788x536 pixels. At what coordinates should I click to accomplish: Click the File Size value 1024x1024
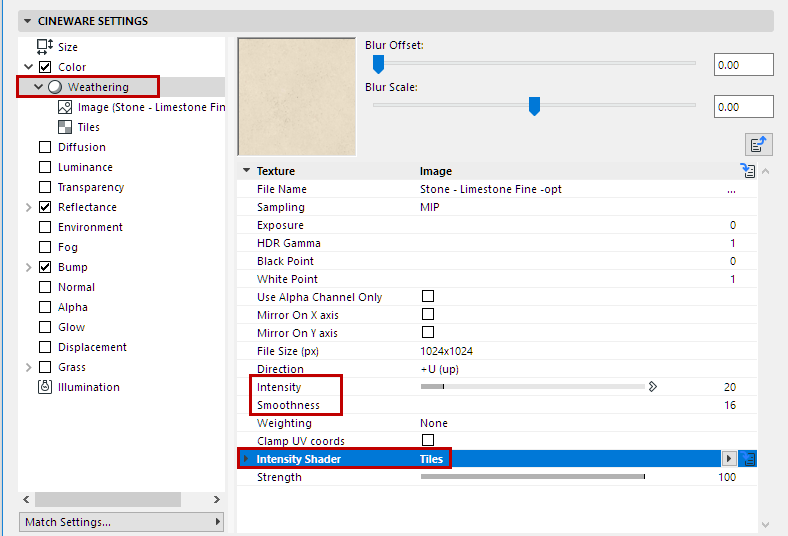pos(446,351)
